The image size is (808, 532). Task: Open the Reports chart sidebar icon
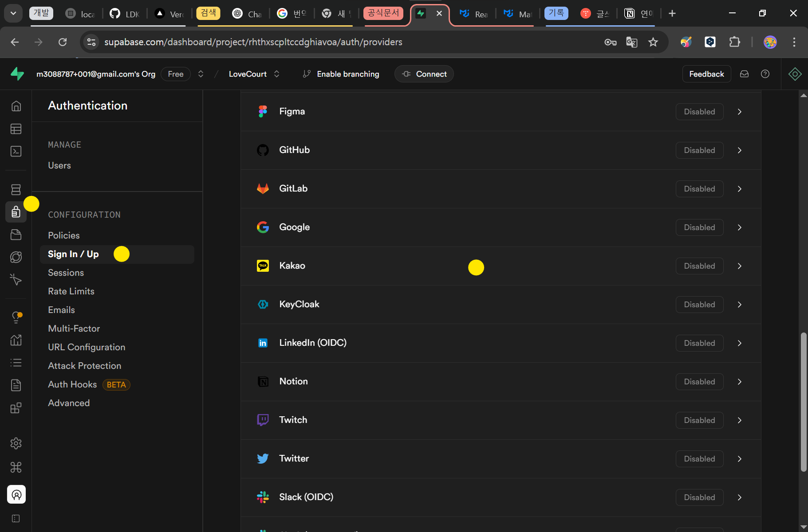[x=16, y=340]
